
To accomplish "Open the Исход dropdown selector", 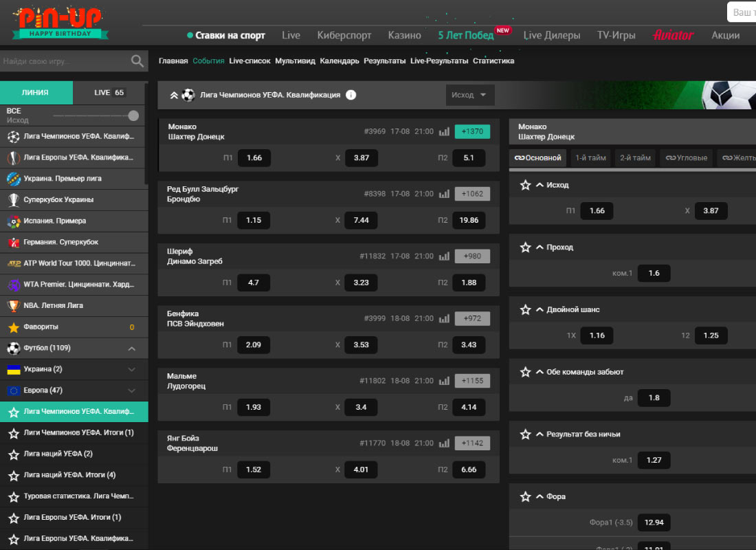I will (469, 95).
